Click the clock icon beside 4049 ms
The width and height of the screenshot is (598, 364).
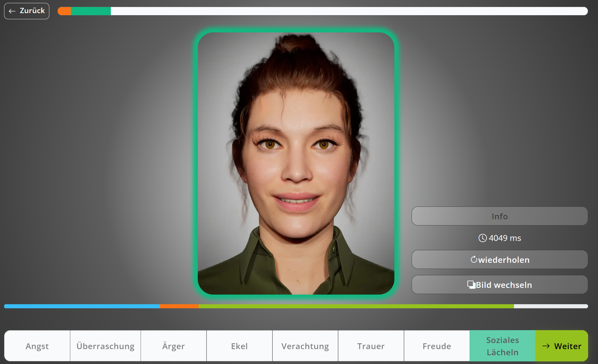pyautogui.click(x=482, y=238)
